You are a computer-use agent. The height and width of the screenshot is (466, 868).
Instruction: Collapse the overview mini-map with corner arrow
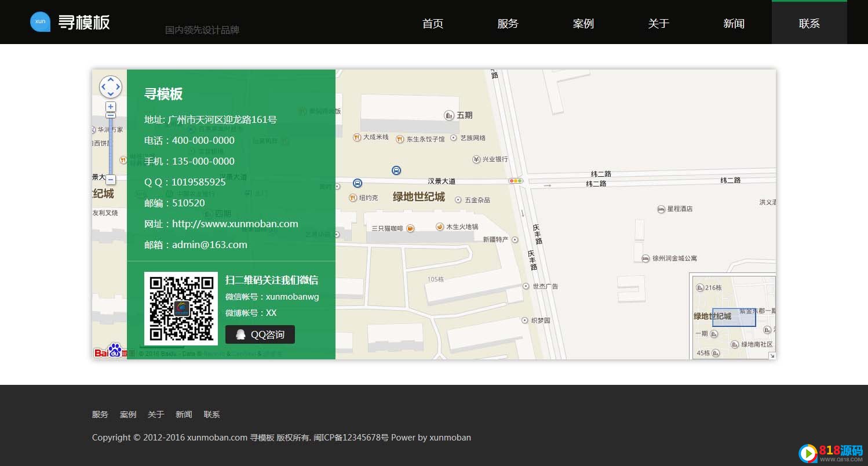772,355
